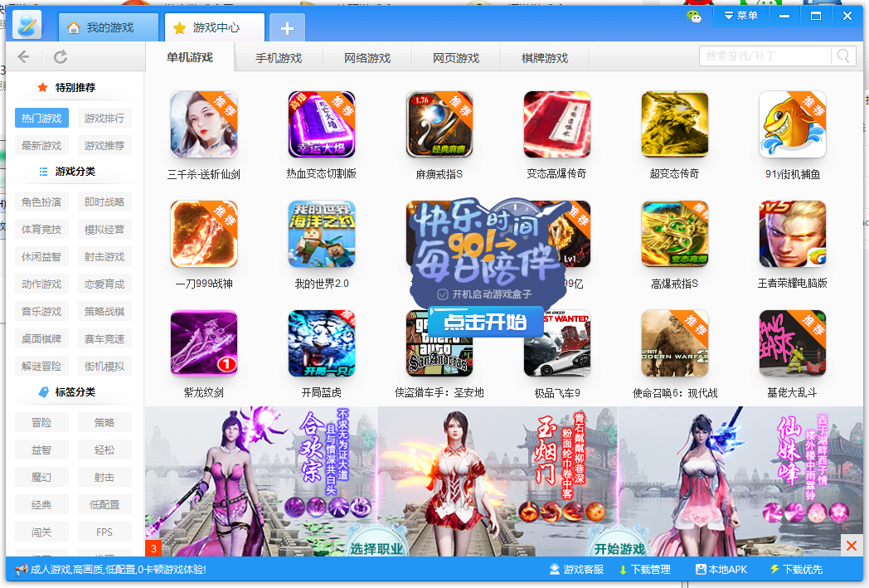The height and width of the screenshot is (588, 869).
Task: Open the 菜单 dropdown menu
Action: 740,16
